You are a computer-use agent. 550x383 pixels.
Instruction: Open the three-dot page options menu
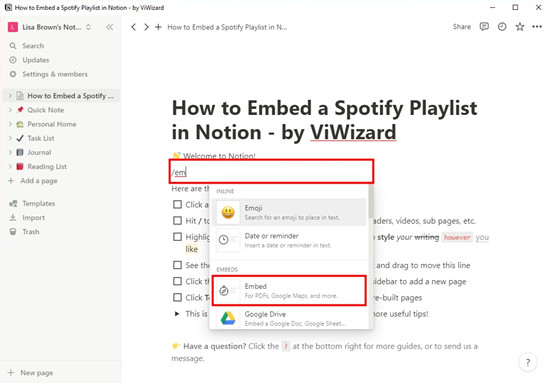[x=537, y=27]
